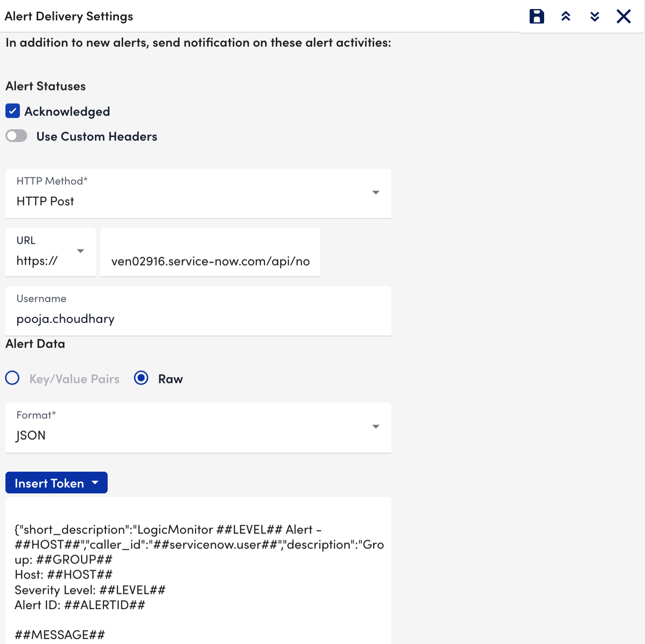
Task: Edit the service-now URL field
Action: [210, 261]
